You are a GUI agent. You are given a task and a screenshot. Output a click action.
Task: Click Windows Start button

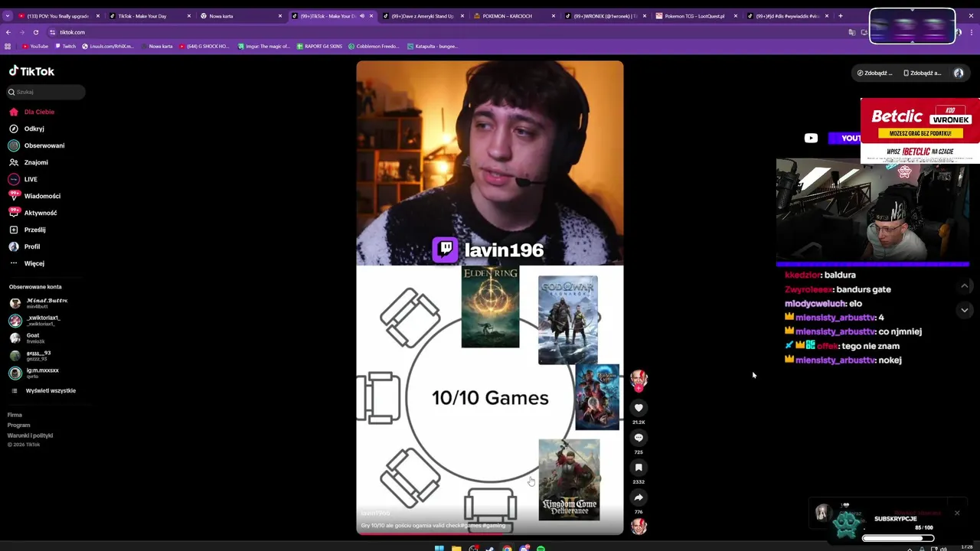point(439,548)
